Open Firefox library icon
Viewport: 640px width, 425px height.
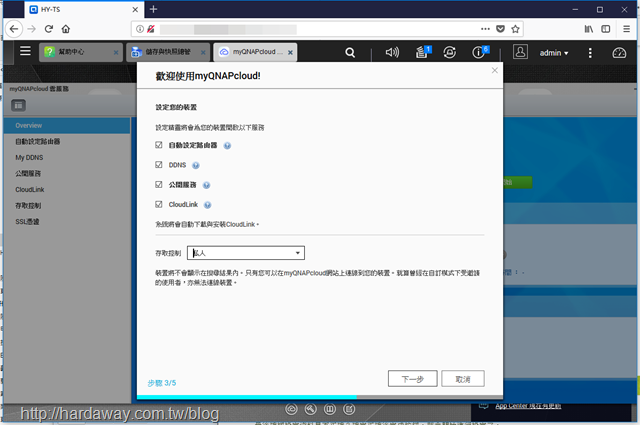[x=588, y=29]
